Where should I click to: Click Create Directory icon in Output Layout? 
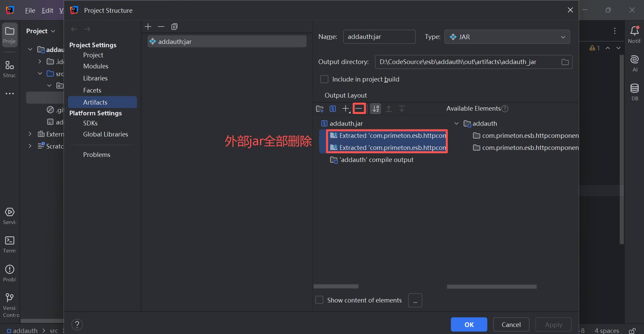coord(320,109)
